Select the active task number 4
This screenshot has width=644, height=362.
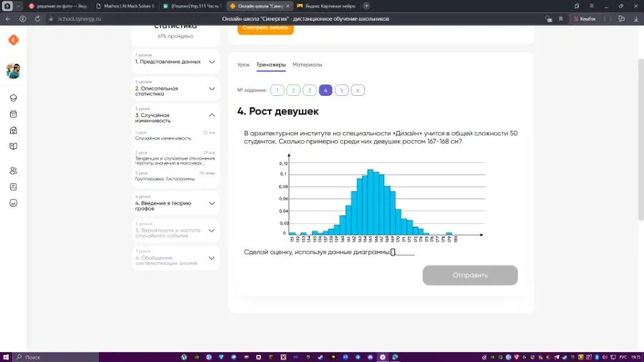click(x=326, y=90)
